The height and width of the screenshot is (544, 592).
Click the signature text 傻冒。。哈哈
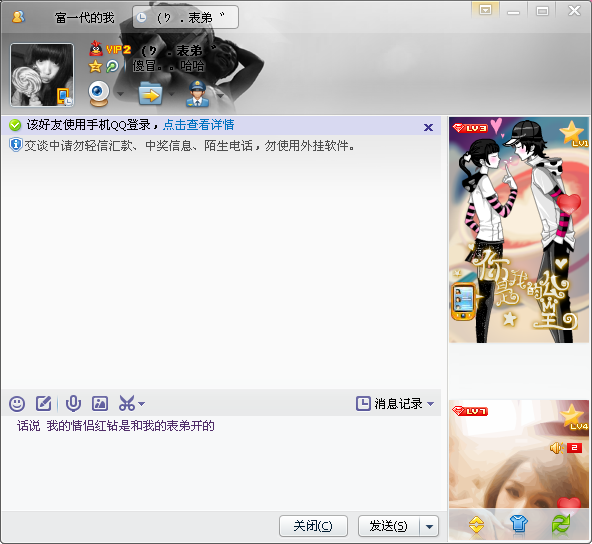[168, 66]
